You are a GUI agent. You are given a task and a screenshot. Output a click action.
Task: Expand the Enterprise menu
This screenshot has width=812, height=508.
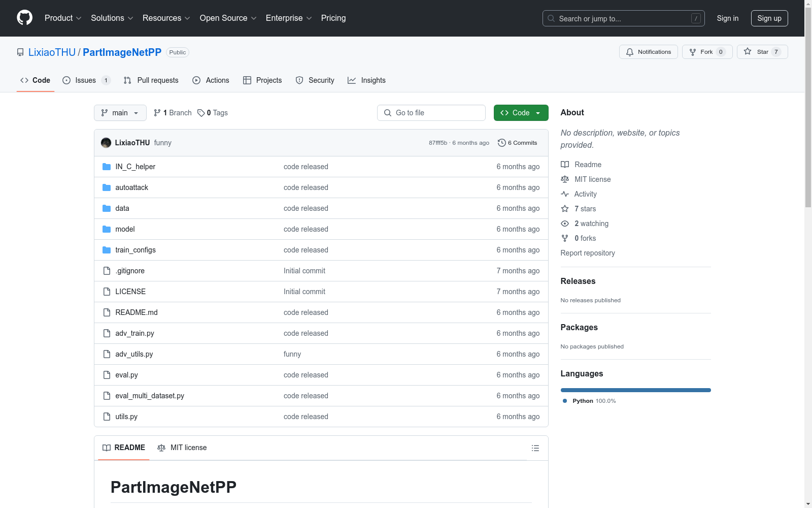[x=289, y=18]
